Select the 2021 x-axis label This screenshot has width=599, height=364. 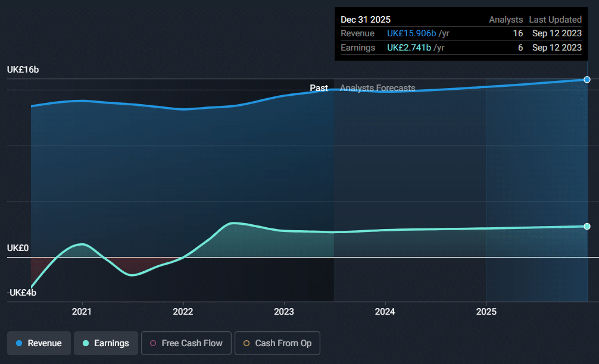(x=82, y=312)
